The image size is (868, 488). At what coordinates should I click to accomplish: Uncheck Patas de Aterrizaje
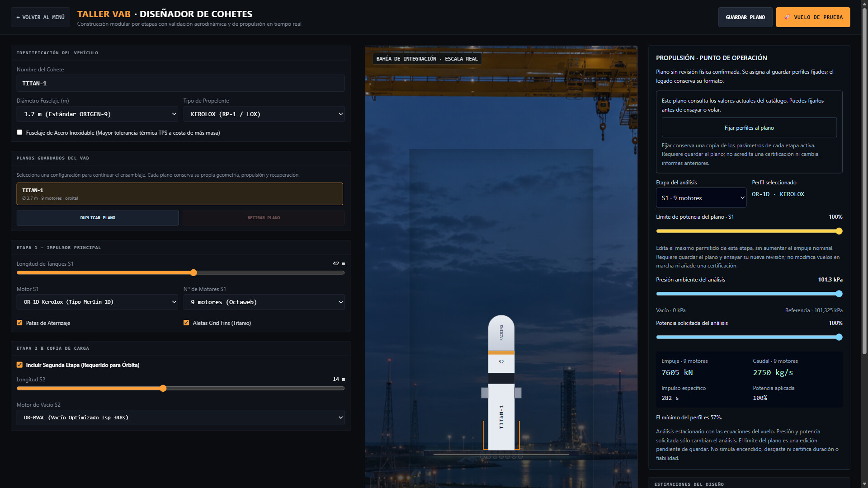click(x=19, y=323)
